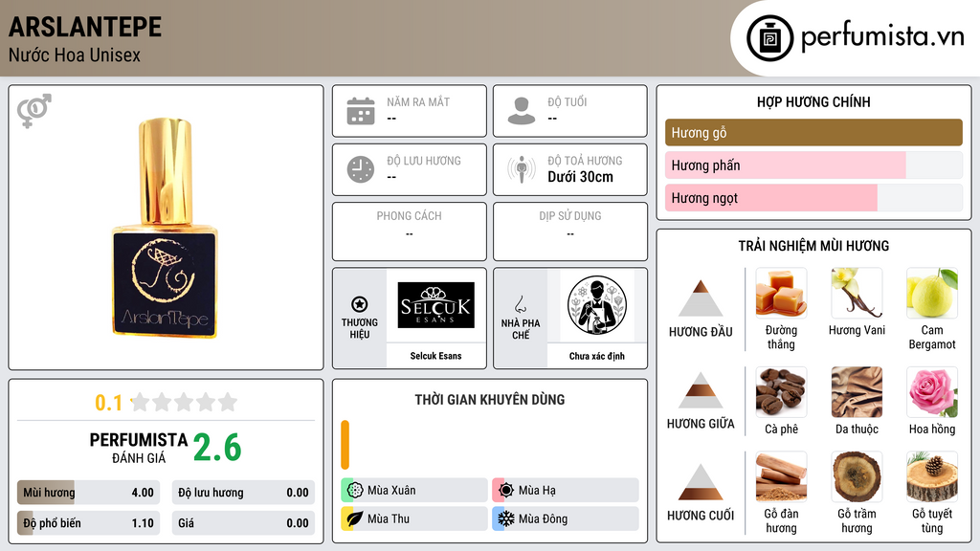
Task: Click the green 2.6 Perfumista score
Action: pyautogui.click(x=217, y=448)
